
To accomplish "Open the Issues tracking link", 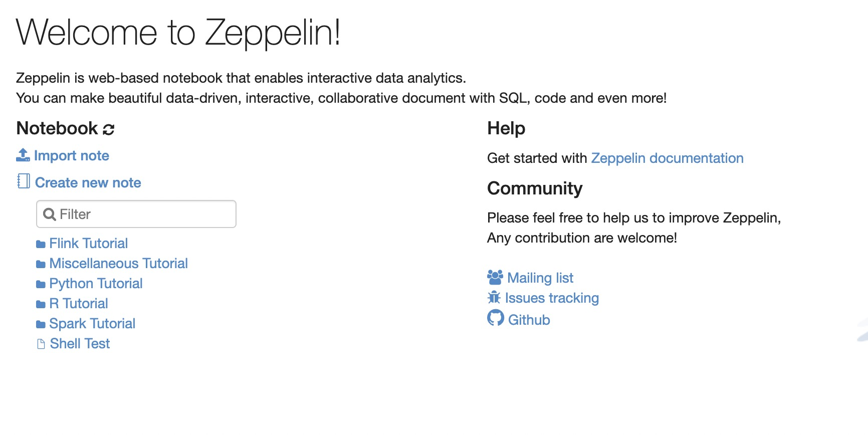I will click(552, 298).
